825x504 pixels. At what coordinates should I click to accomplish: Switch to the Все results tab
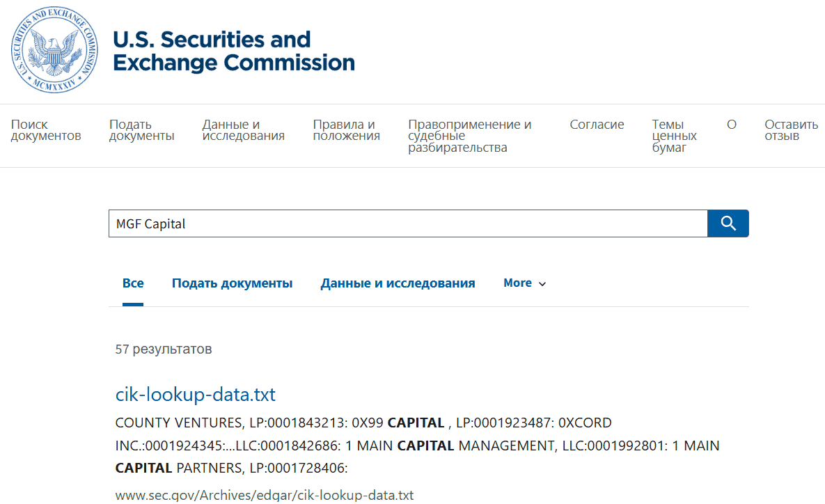[133, 283]
